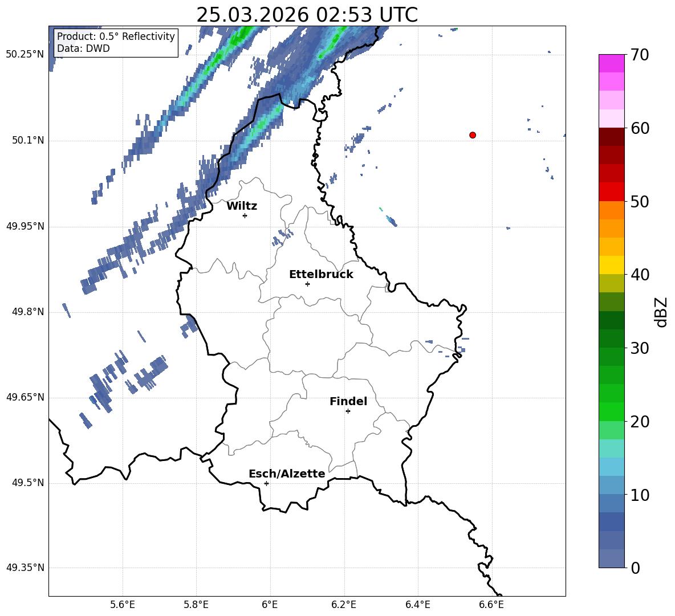Click the dBZ colorbar axis label
Viewport: 675px width, 616px height.
(662, 312)
